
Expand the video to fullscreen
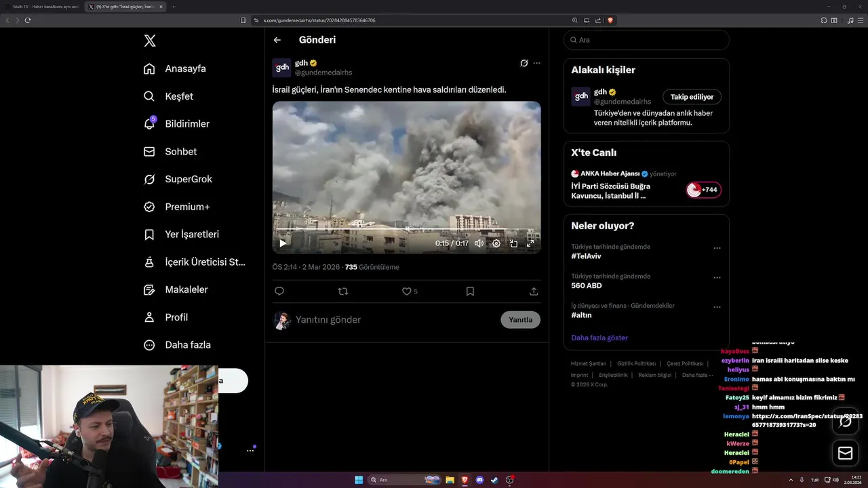click(x=530, y=243)
